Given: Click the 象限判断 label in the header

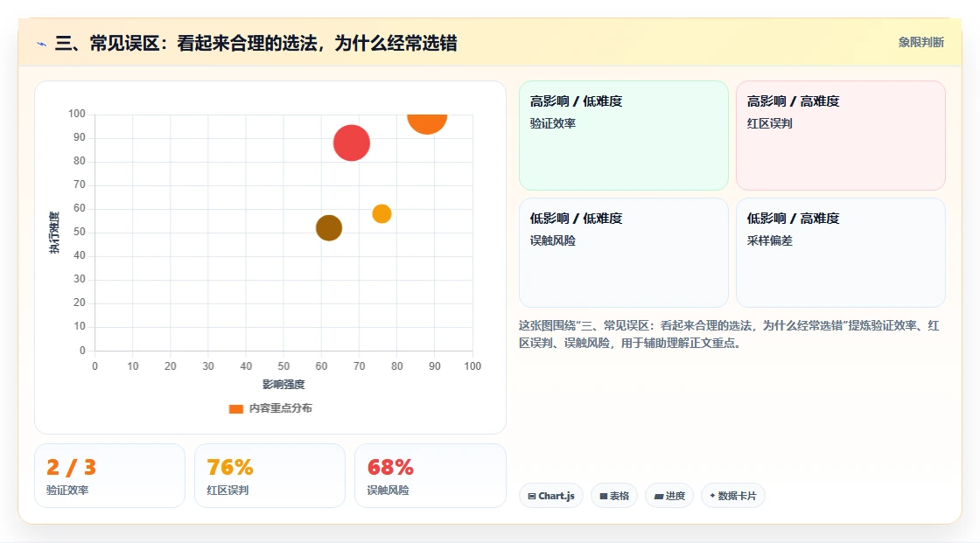Looking at the screenshot, I should pos(920,43).
